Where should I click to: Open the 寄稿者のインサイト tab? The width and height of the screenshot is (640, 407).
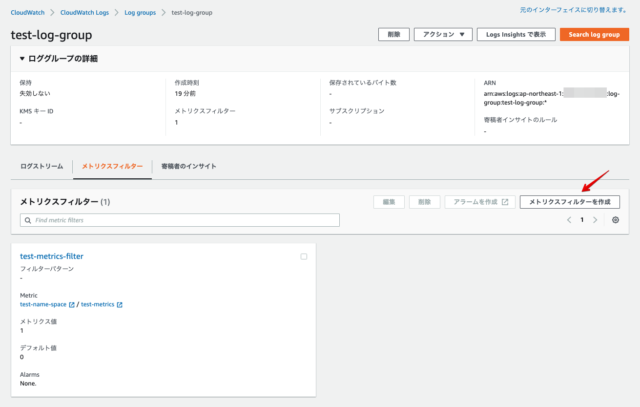[x=189, y=166]
